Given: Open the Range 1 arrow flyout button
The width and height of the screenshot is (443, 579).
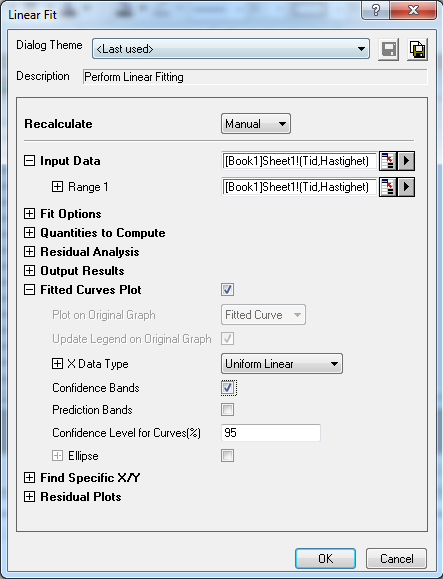Looking at the screenshot, I should 406,187.
